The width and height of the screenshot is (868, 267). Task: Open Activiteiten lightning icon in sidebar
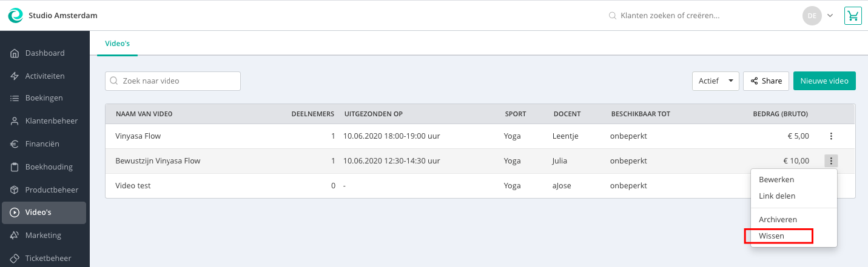(15, 76)
